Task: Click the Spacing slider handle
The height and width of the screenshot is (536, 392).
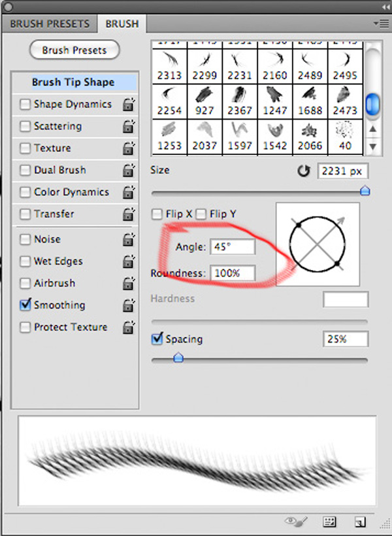Action: coord(178,358)
